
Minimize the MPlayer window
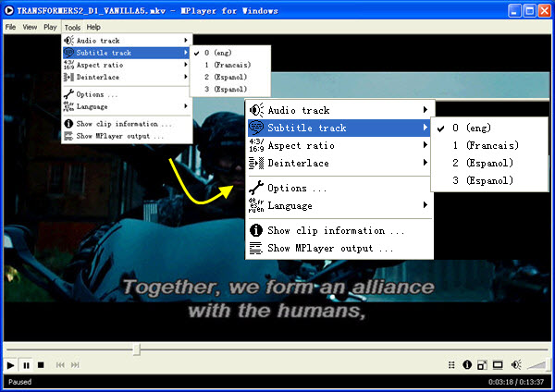pyautogui.click(x=514, y=11)
